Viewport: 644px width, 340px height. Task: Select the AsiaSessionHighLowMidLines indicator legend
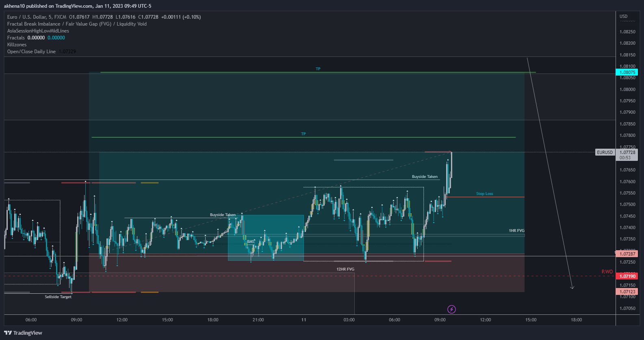pyautogui.click(x=38, y=31)
